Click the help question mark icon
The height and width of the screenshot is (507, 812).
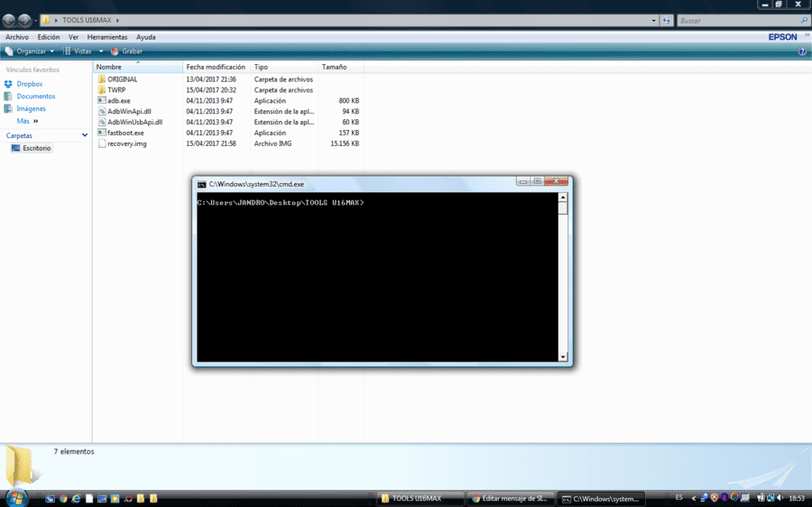pyautogui.click(x=802, y=51)
